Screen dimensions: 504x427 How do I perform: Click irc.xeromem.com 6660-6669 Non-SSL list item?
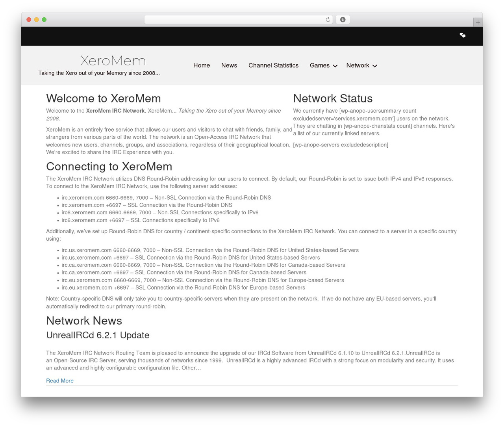(x=166, y=198)
